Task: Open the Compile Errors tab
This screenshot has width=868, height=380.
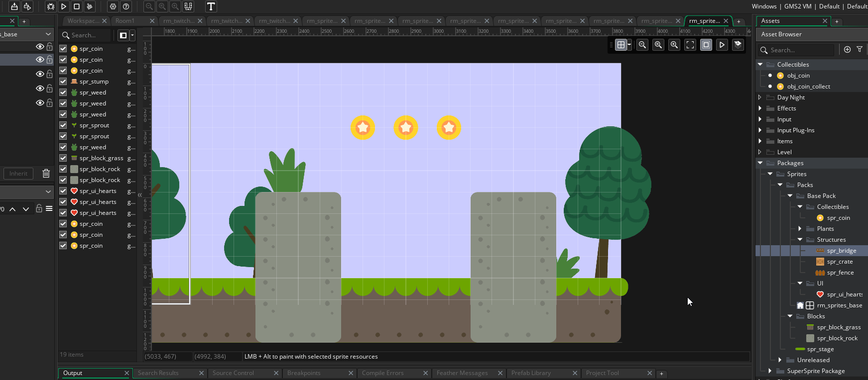Action: point(382,373)
